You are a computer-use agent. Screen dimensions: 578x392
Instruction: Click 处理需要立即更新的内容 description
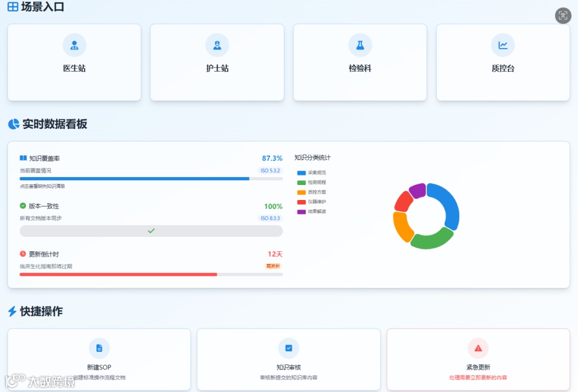click(x=478, y=378)
